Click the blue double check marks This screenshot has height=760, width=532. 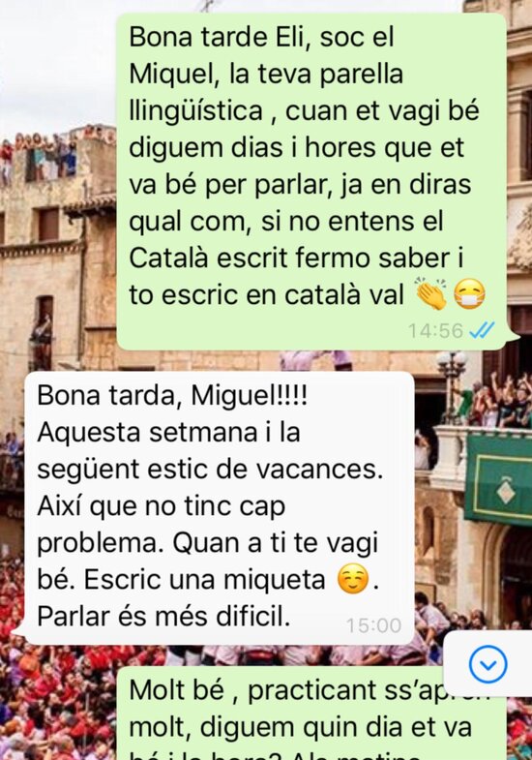482,330
